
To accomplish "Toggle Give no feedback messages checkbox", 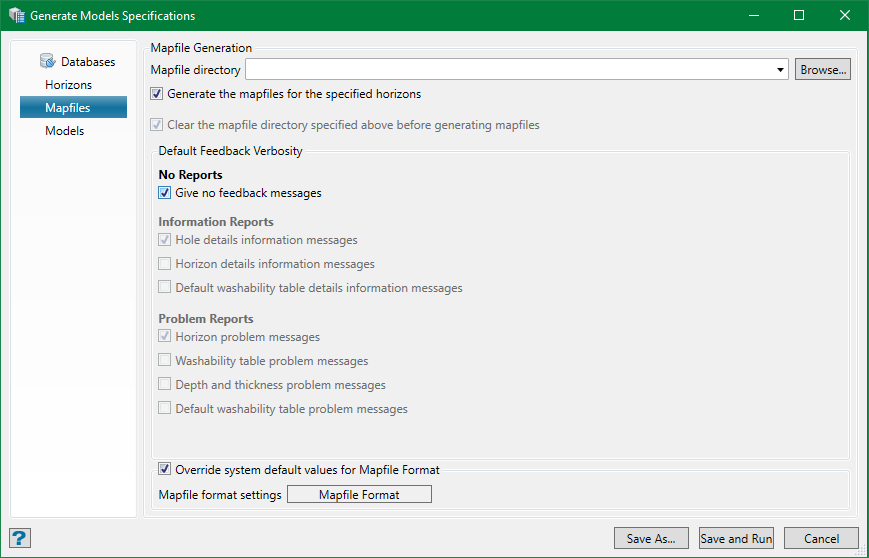I will tap(165, 193).
